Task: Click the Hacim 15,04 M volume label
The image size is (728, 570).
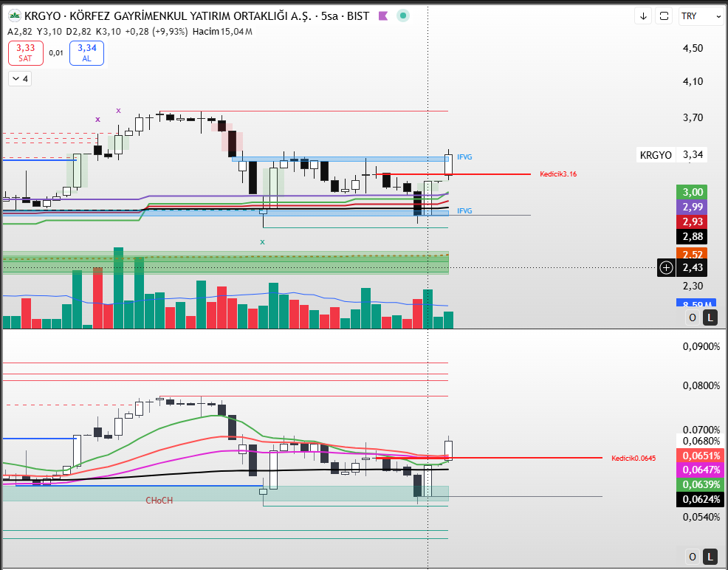Action: coord(222,32)
